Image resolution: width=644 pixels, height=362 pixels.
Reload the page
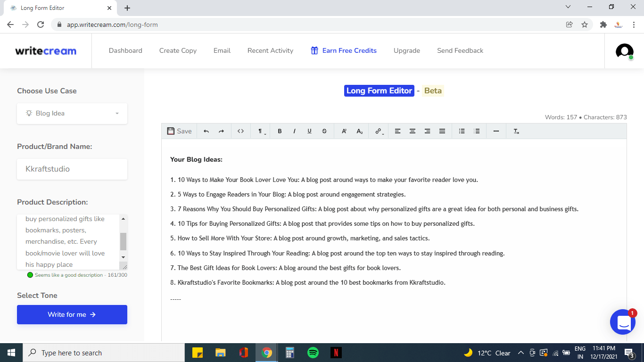41,25
